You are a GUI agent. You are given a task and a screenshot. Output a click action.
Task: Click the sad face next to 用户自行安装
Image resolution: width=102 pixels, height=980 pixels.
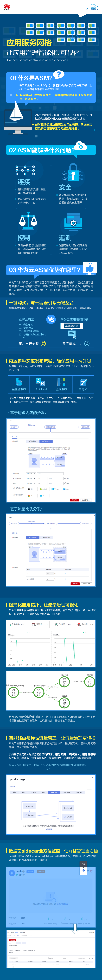43,343
